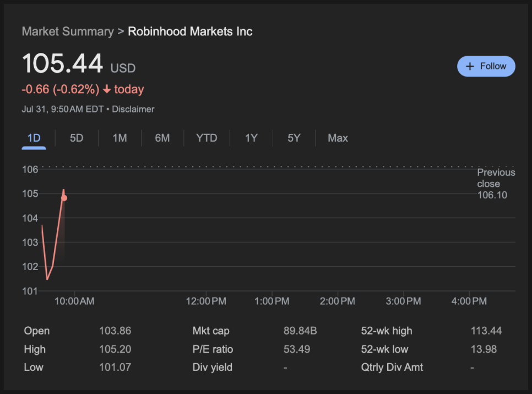The width and height of the screenshot is (532, 394).
Task: Select the 5Y range tab
Action: pyautogui.click(x=294, y=138)
